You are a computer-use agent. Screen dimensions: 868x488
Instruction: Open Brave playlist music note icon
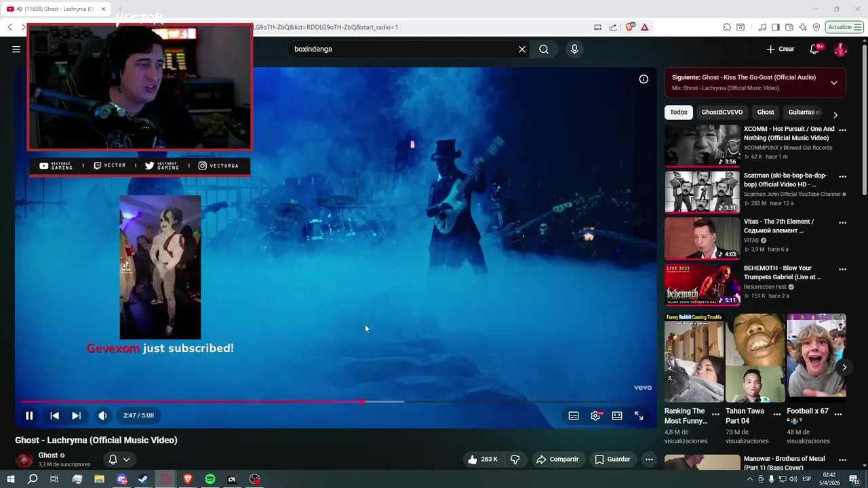763,27
